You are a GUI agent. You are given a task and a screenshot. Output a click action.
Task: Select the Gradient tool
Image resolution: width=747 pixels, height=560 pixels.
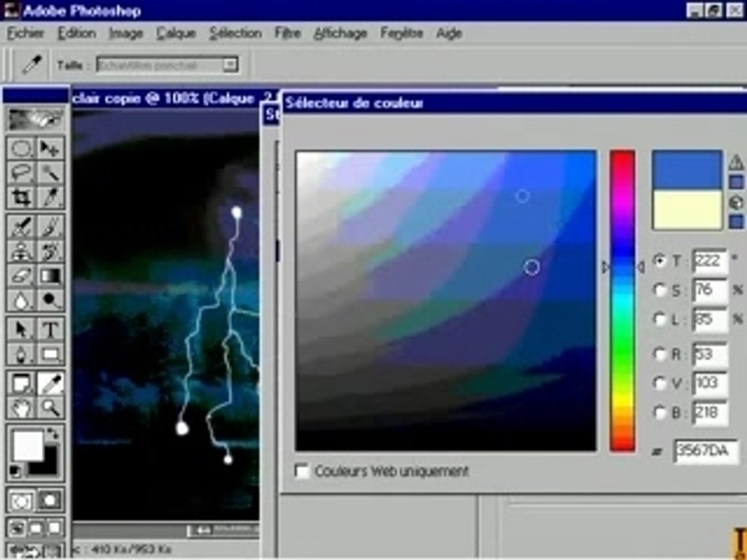[50, 275]
